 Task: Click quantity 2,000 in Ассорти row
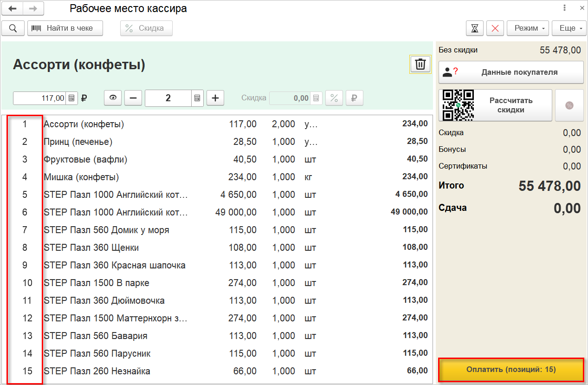pyautogui.click(x=284, y=124)
